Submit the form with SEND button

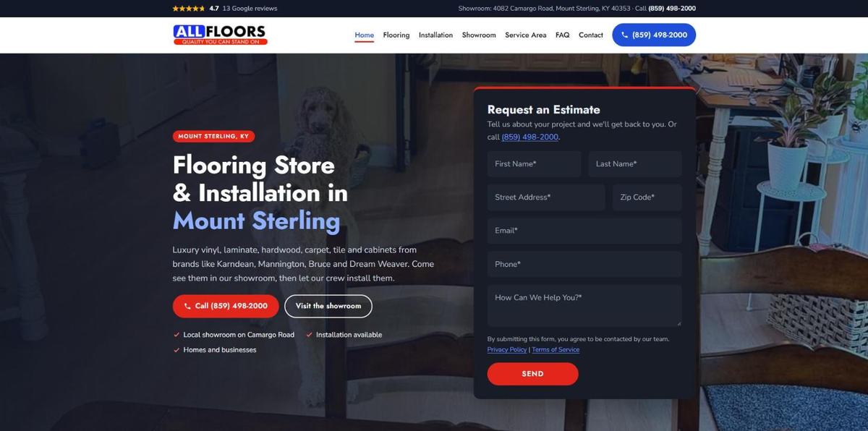coord(532,374)
